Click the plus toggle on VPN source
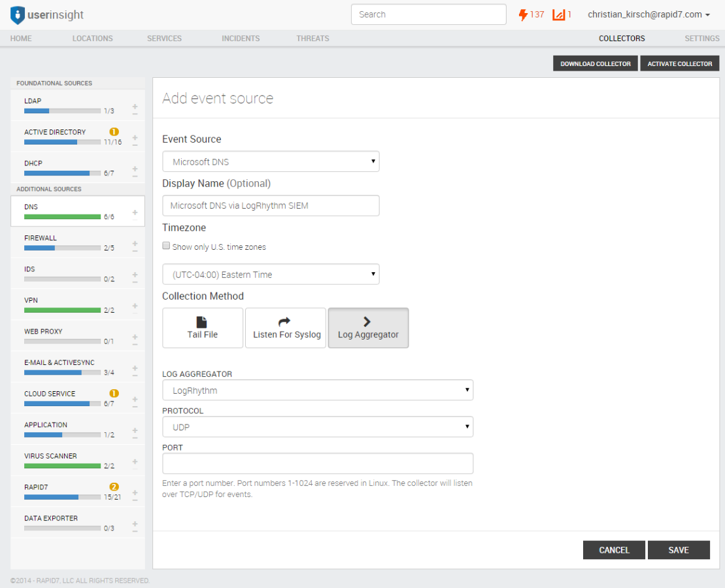The width and height of the screenshot is (725, 588). (x=135, y=305)
